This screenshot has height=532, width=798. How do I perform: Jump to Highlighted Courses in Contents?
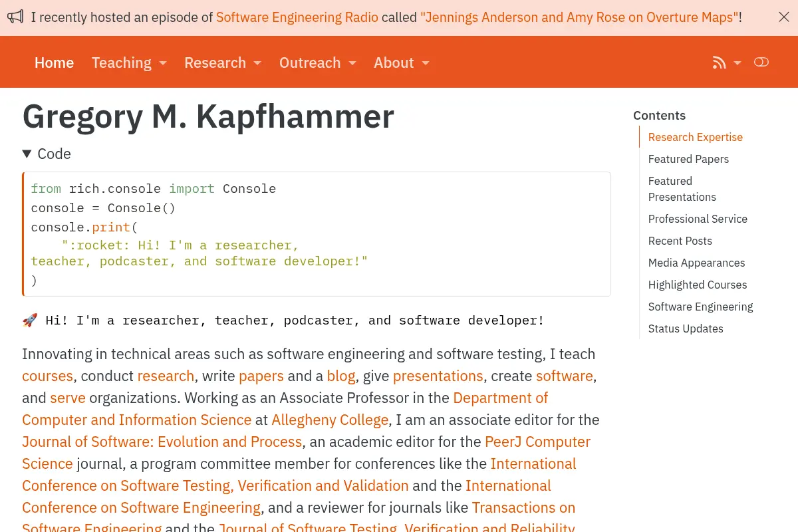pos(698,285)
